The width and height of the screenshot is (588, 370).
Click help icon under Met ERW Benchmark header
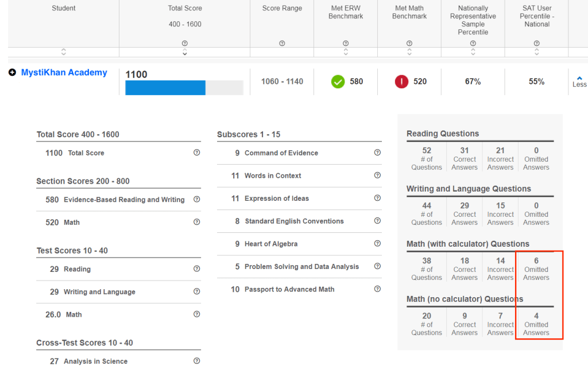(346, 44)
